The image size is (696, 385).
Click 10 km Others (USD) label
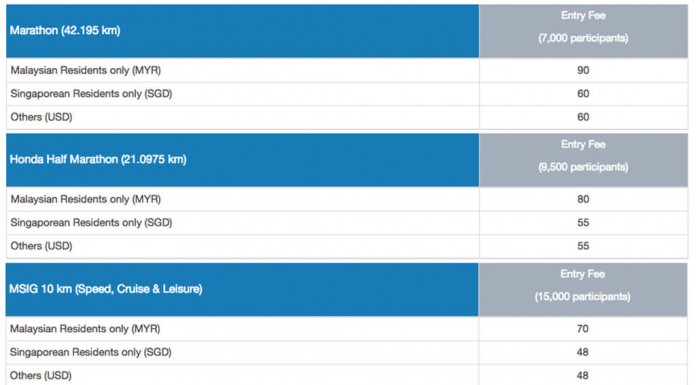[40, 376]
